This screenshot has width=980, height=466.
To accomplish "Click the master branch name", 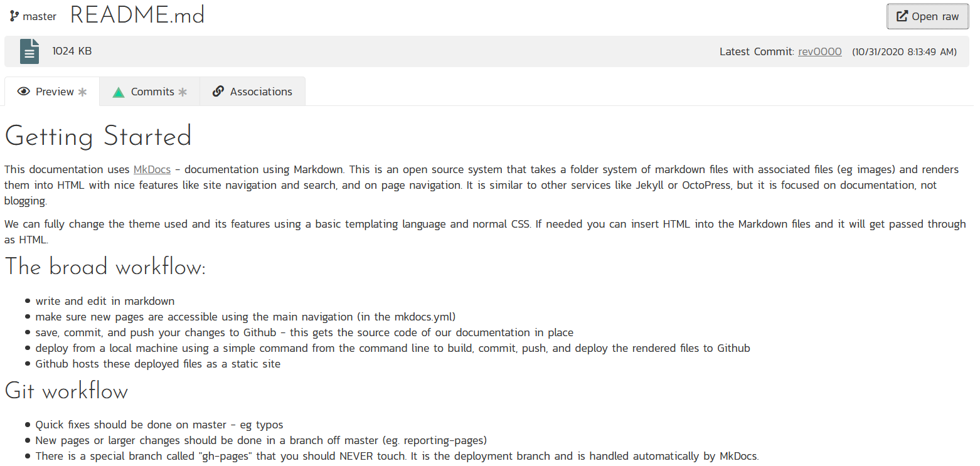I will pyautogui.click(x=40, y=16).
